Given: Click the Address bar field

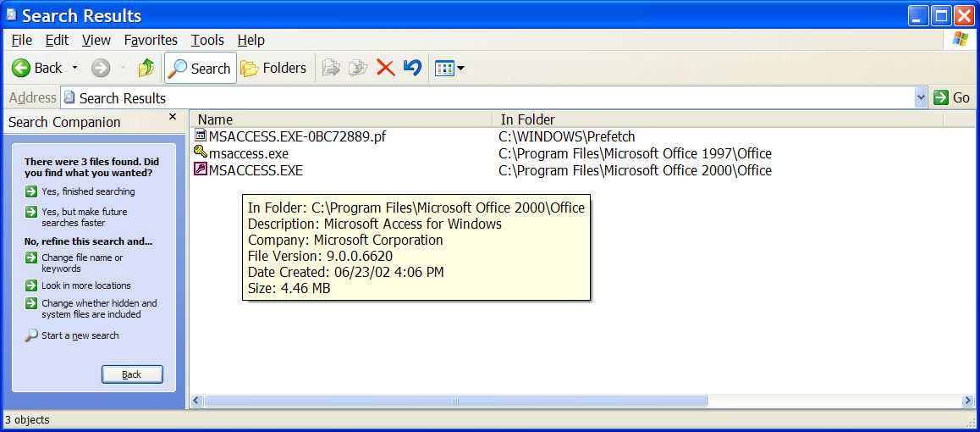Looking at the screenshot, I should (493, 97).
